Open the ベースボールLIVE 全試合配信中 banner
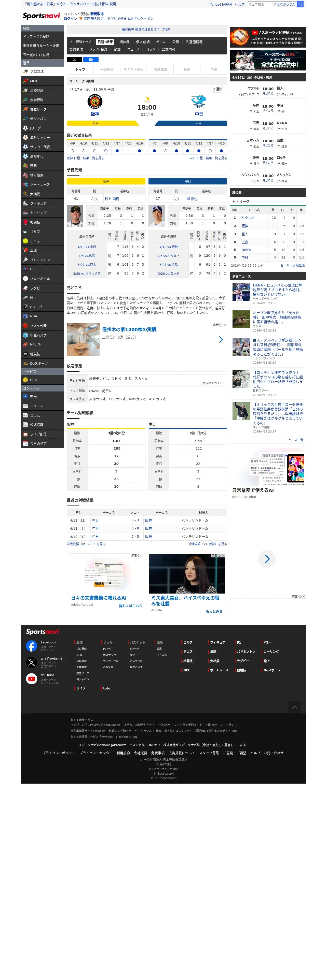Screen dimensions: 327x980 point(268,60)
